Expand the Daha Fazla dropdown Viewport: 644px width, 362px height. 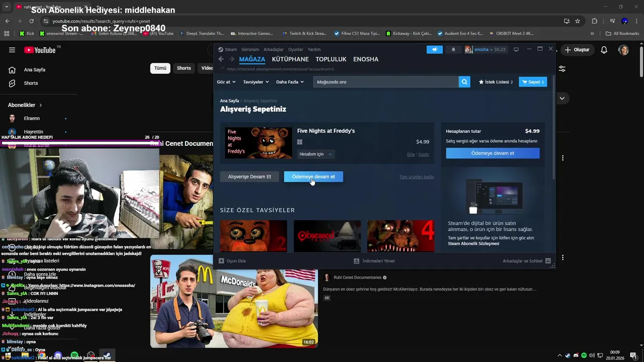click(290, 82)
